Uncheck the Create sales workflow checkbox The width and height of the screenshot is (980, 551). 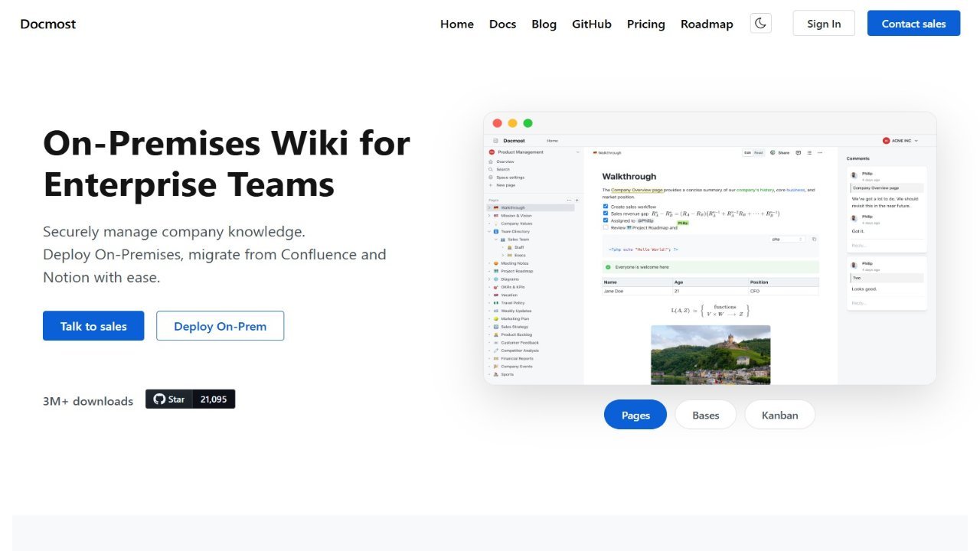606,207
